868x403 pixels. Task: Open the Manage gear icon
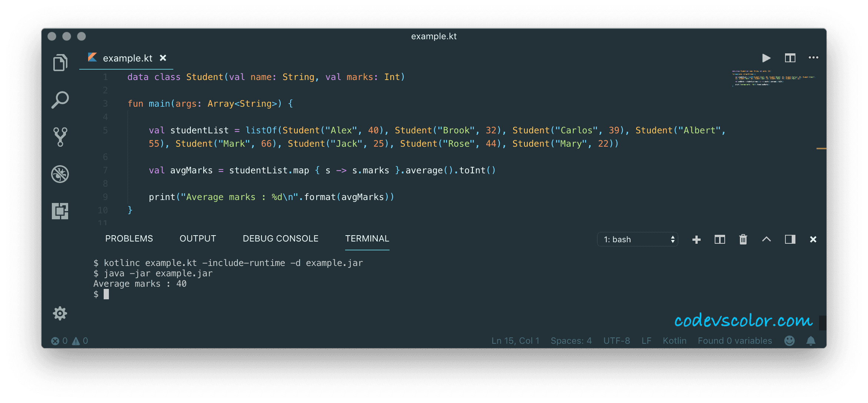[x=60, y=313]
